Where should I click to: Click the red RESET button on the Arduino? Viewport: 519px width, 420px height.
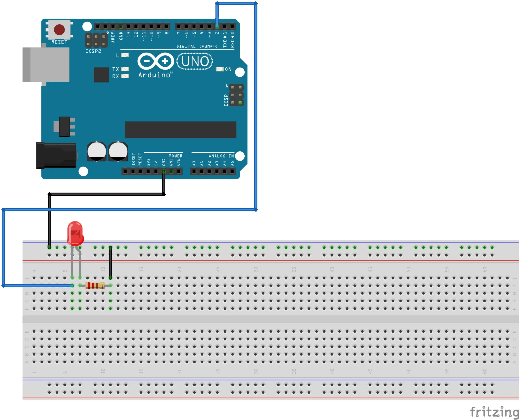pyautogui.click(x=59, y=29)
